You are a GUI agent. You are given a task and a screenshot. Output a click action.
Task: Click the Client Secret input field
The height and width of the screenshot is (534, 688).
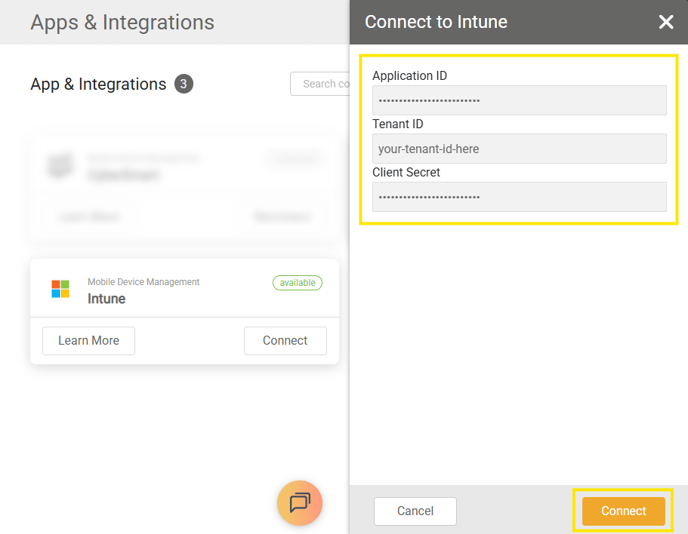(x=519, y=197)
